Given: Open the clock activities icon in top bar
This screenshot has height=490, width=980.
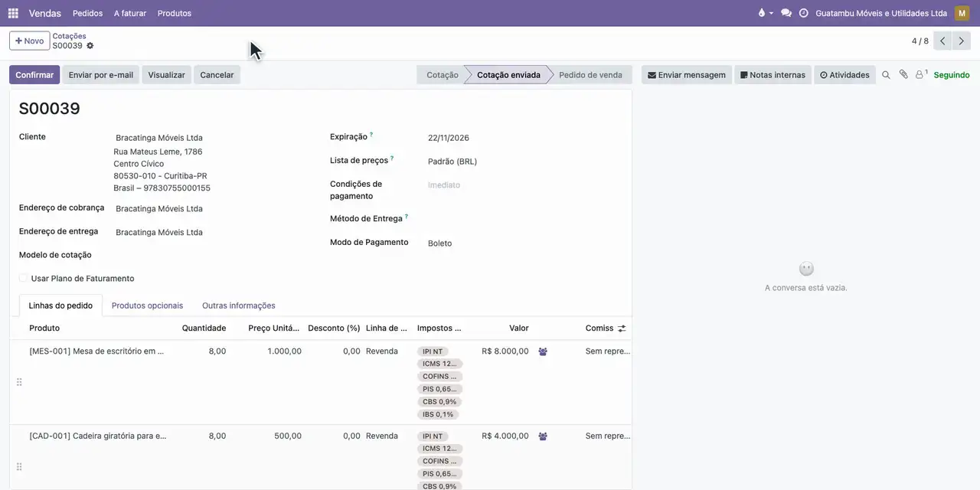Looking at the screenshot, I should [x=804, y=13].
